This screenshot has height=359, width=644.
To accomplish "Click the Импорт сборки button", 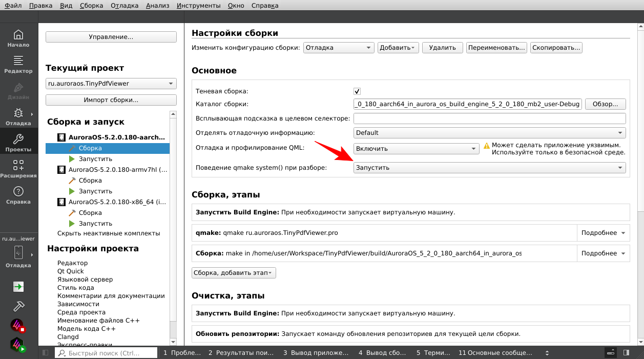I will [x=111, y=99].
